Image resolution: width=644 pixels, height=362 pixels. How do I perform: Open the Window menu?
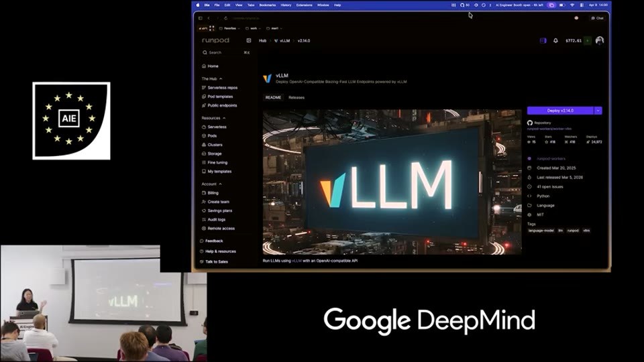[x=323, y=5]
